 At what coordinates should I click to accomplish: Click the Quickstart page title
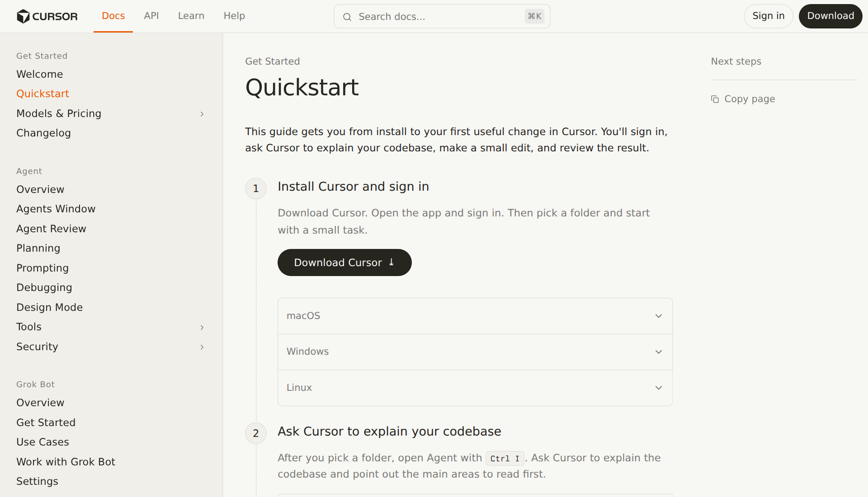coord(302,87)
